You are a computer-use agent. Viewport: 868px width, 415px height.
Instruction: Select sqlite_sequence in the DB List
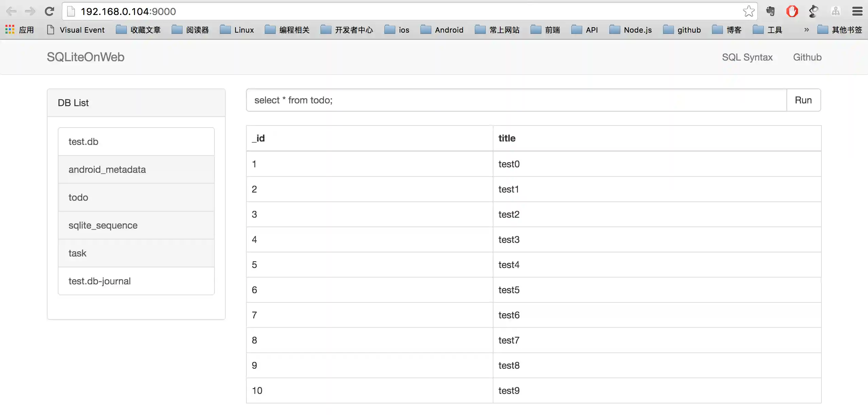click(x=136, y=225)
